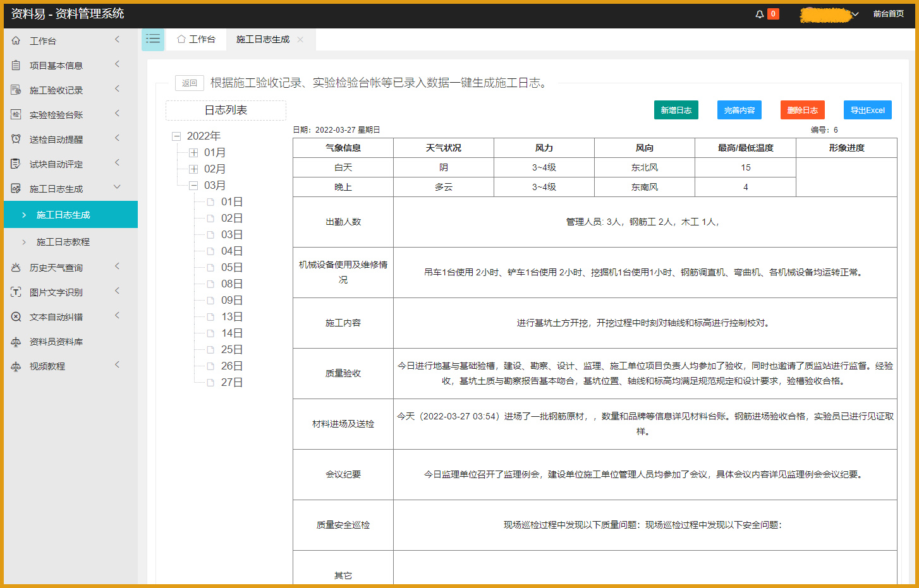Expand the 02月 tree node

pyautogui.click(x=193, y=169)
